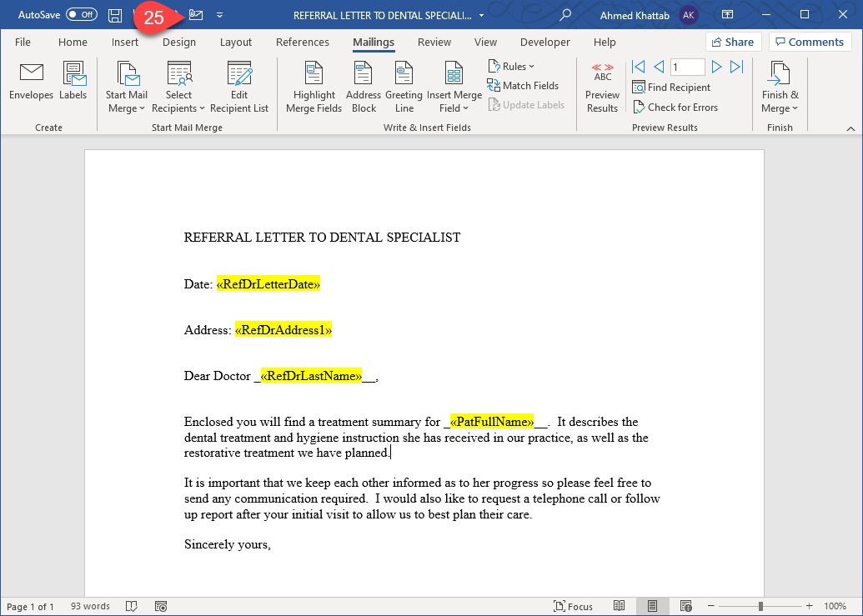Click the RefDrLastName merge field
Image resolution: width=863 pixels, height=616 pixels.
[x=311, y=376]
